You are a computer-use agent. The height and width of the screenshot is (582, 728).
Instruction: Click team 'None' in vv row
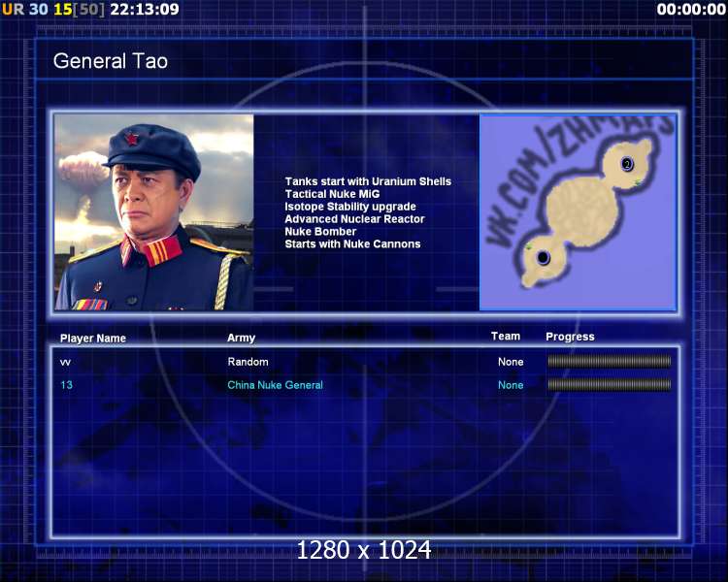tap(511, 362)
